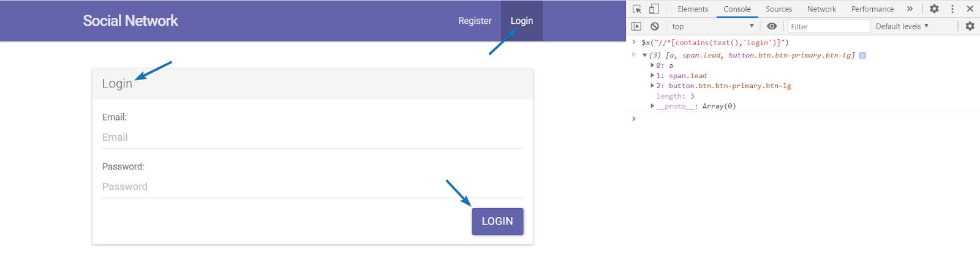Open console settings gear beside Default levels
This screenshot has height=260, width=980.
tap(970, 26)
